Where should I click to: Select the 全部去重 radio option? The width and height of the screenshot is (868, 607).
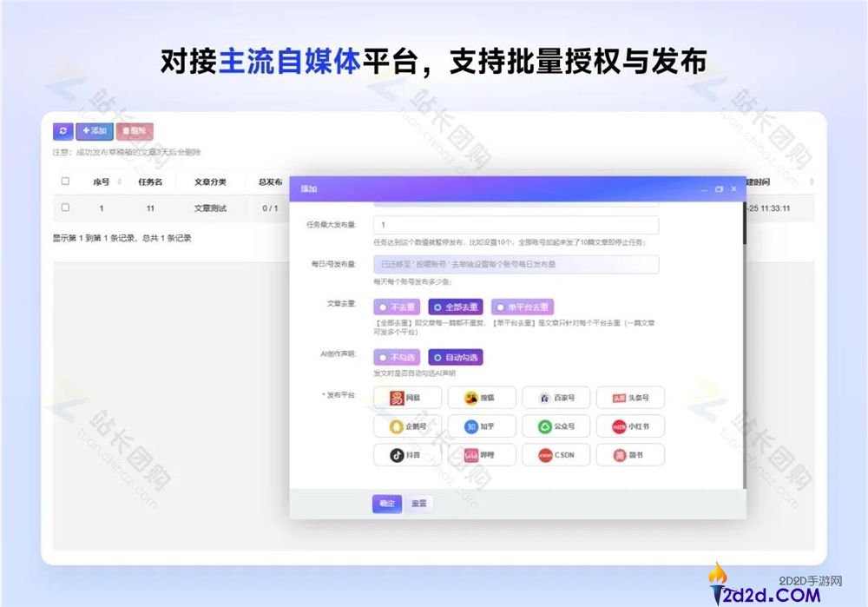tap(456, 307)
